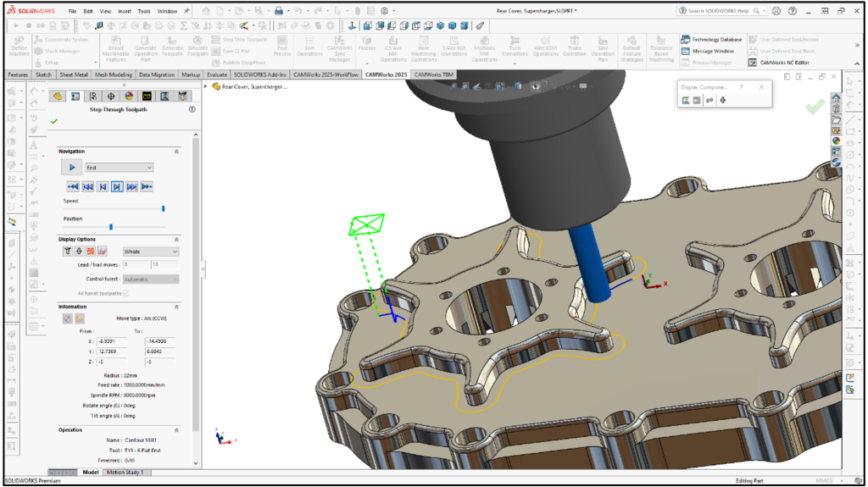This screenshot has width=868, height=487.
Task: Open the FeatureManager design tree tab icon
Action: point(58,97)
